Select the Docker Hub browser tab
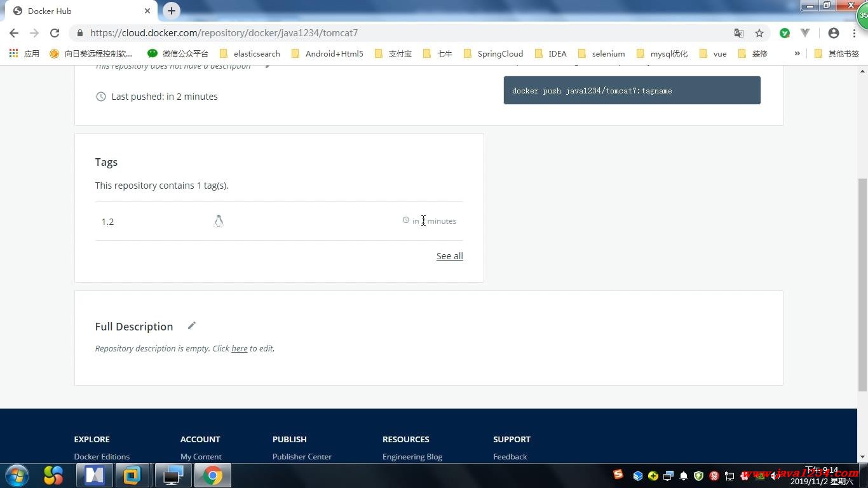 pyautogui.click(x=81, y=11)
